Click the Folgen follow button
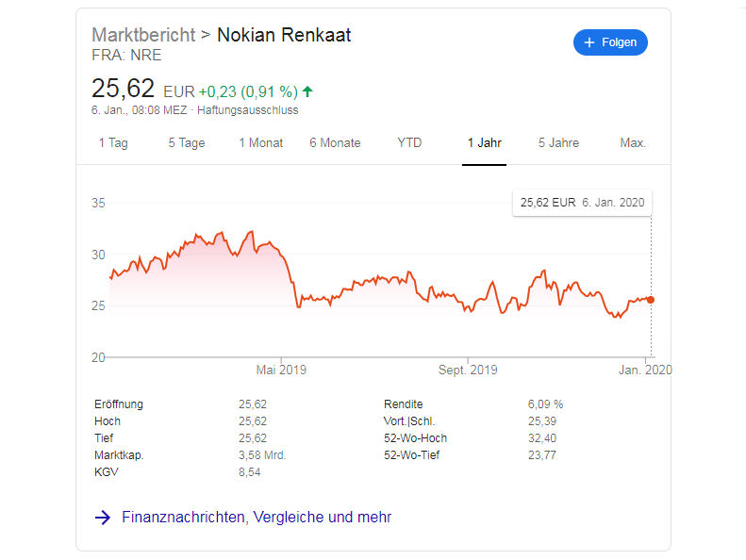This screenshot has height=560, width=746. [610, 42]
